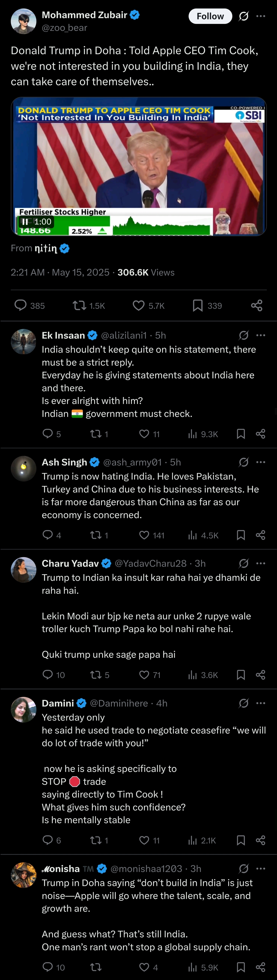Open more options on Ek Insaan's reply
The image size is (277, 980).
261,335
